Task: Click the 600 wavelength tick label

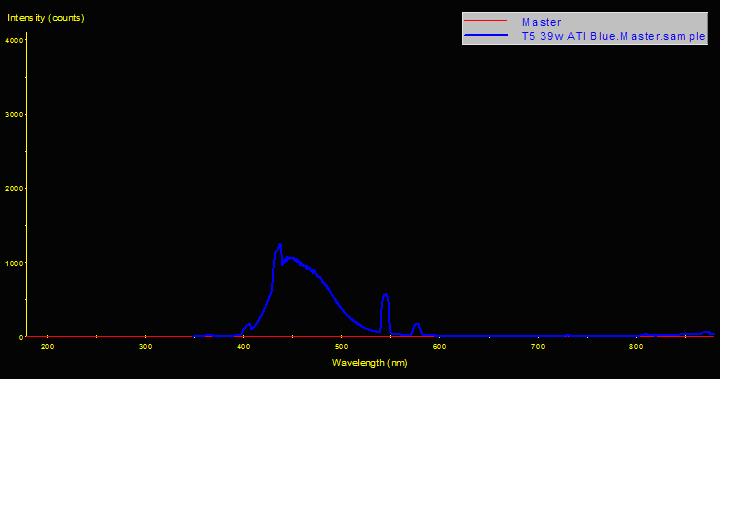Action: click(439, 347)
